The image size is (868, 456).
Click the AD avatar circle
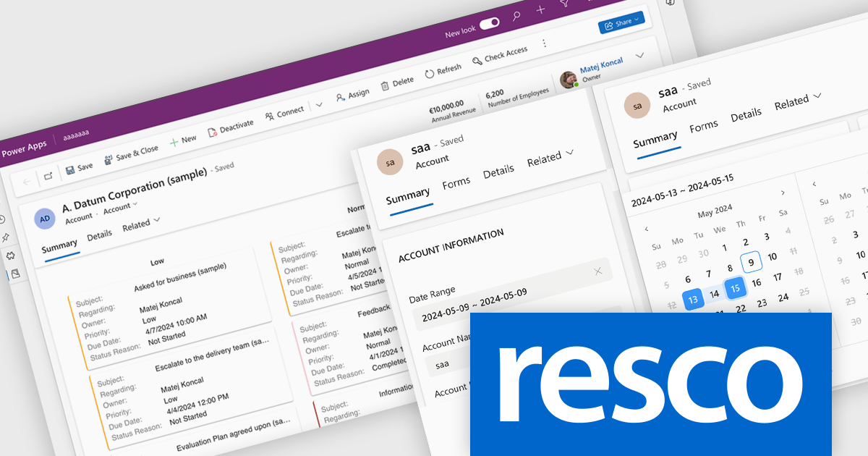[45, 218]
